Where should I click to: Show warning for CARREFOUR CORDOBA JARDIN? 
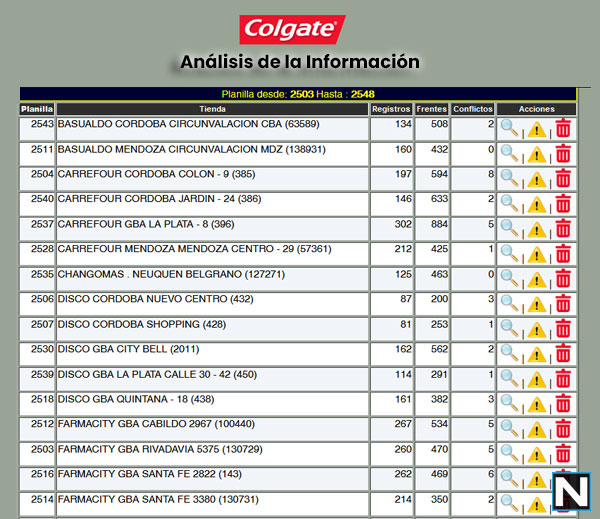pos(536,204)
